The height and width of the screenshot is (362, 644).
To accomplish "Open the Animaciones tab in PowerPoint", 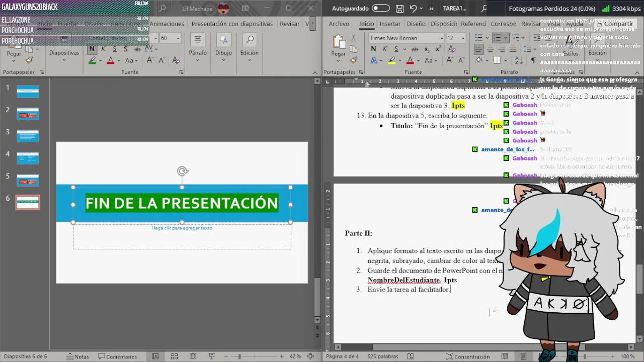I will pyautogui.click(x=167, y=24).
